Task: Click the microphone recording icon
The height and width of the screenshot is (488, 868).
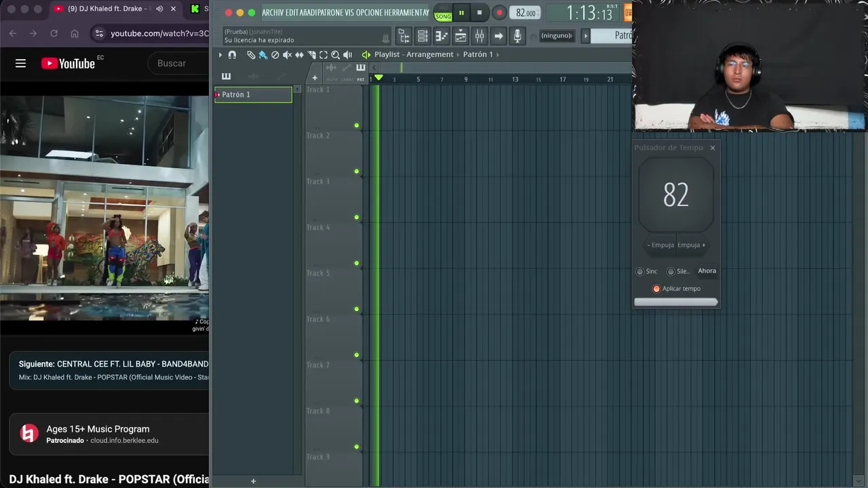Action: tap(517, 36)
